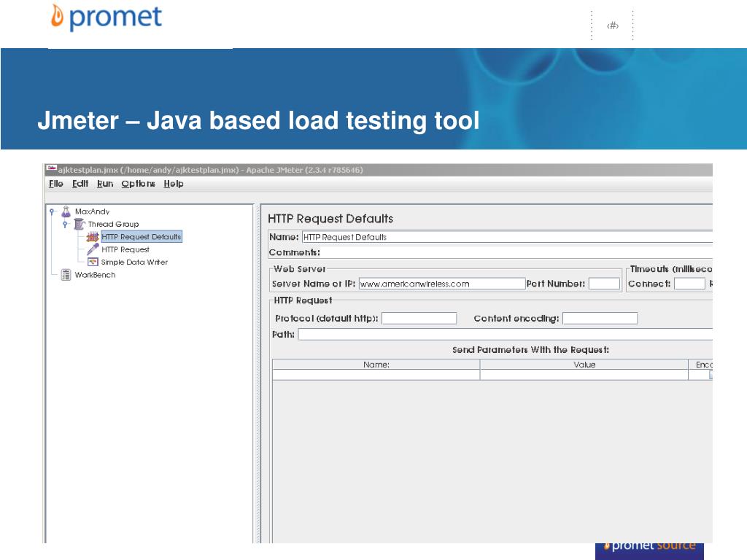Screen dimensions: 747x560
Task: Select the Simple Data Writer label
Action: (134, 262)
